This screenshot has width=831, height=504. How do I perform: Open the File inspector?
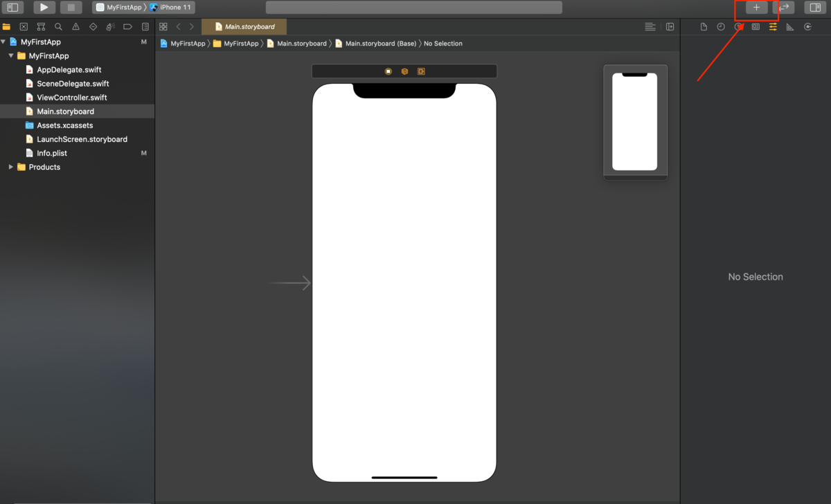(x=704, y=27)
